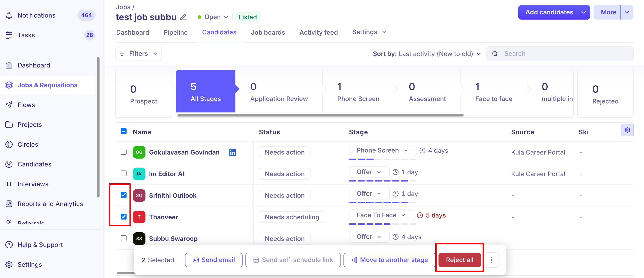The height and width of the screenshot is (278, 644).
Task: Uncheck Thanveer's row checkbox
Action: point(123,217)
